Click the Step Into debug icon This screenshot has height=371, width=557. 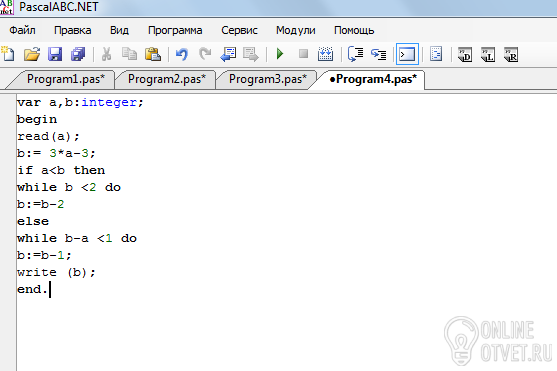(378, 54)
